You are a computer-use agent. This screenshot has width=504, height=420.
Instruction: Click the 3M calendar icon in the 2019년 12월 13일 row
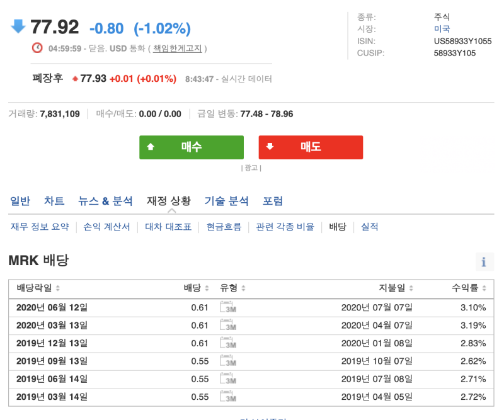click(228, 343)
